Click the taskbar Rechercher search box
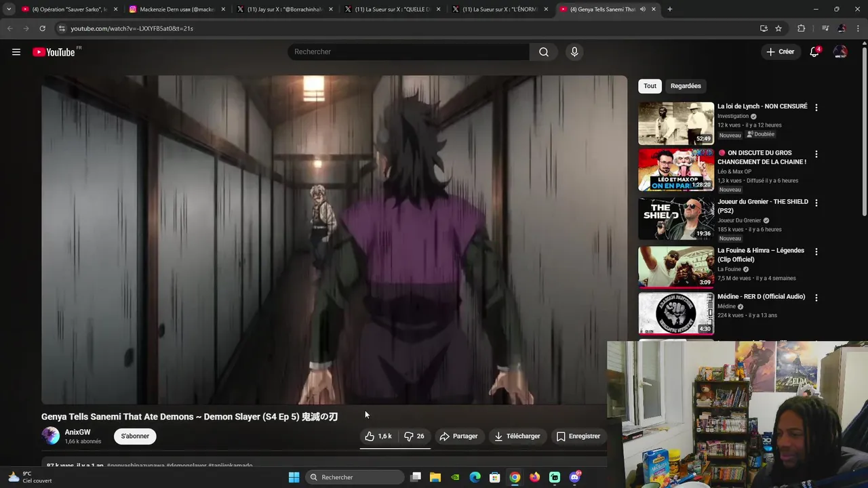The image size is (868, 488). click(353, 477)
